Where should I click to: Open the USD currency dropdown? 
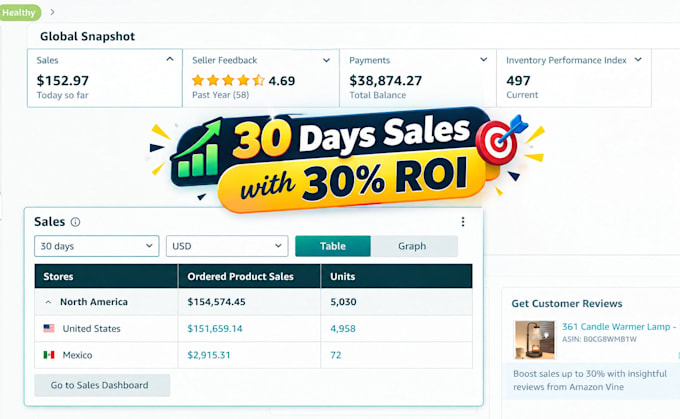point(227,246)
